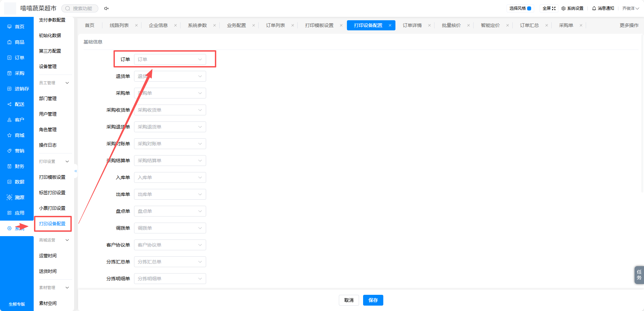Open the 首页 home sidebar icon
This screenshot has width=644, height=311.
pyautogui.click(x=9, y=27)
